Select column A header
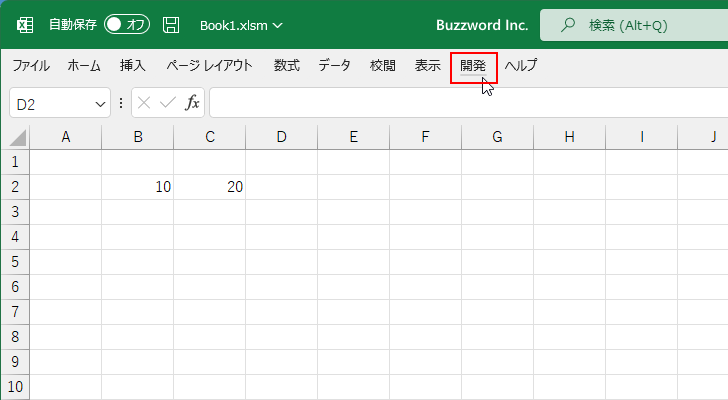728x400 pixels. (66, 137)
